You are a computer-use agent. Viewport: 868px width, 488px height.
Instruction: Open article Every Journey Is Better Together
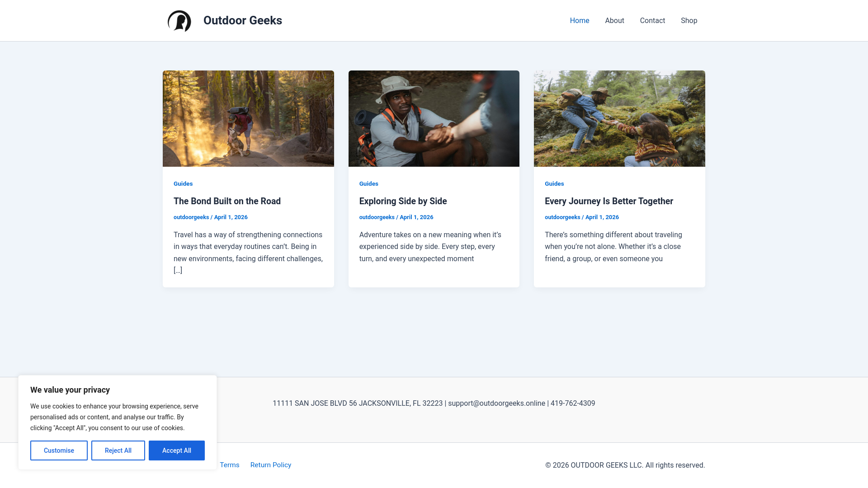pyautogui.click(x=609, y=201)
